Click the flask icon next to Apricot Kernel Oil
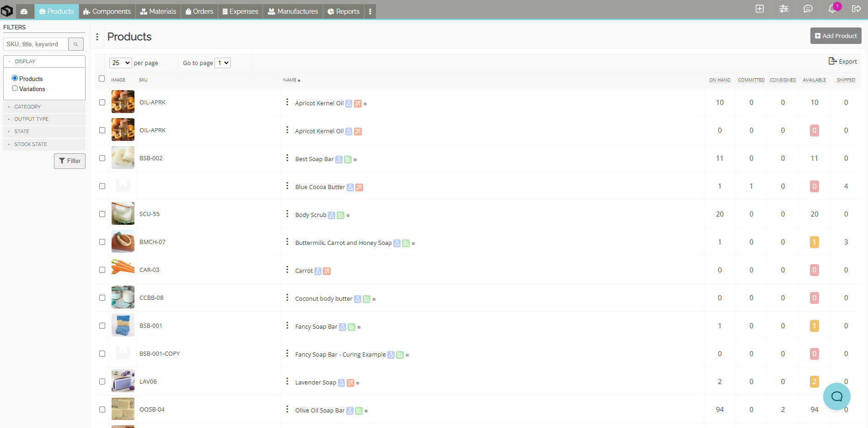Image resolution: width=868 pixels, height=428 pixels. tap(348, 103)
